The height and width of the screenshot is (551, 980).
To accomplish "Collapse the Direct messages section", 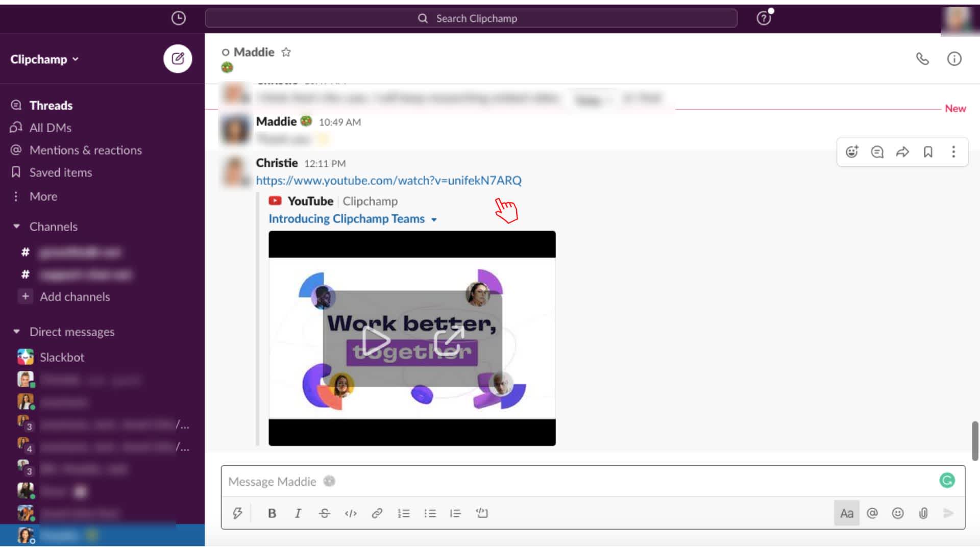I will pos(16,332).
